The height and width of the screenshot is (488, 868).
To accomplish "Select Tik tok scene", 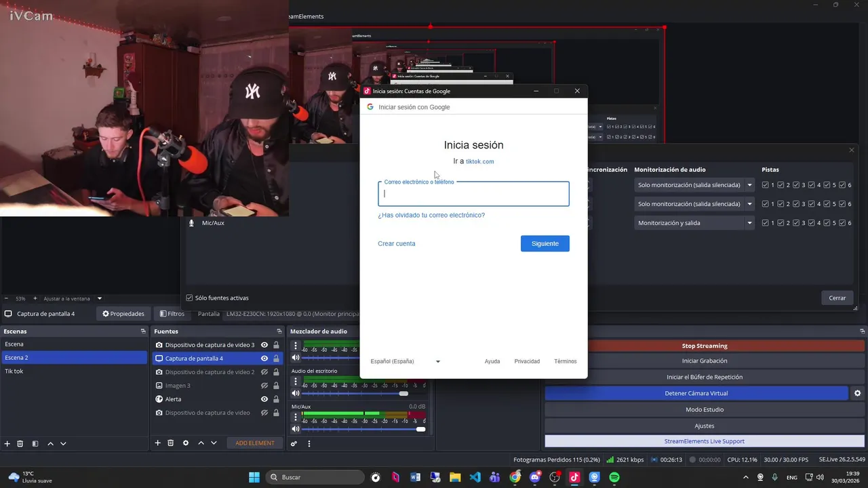I will tap(74, 371).
